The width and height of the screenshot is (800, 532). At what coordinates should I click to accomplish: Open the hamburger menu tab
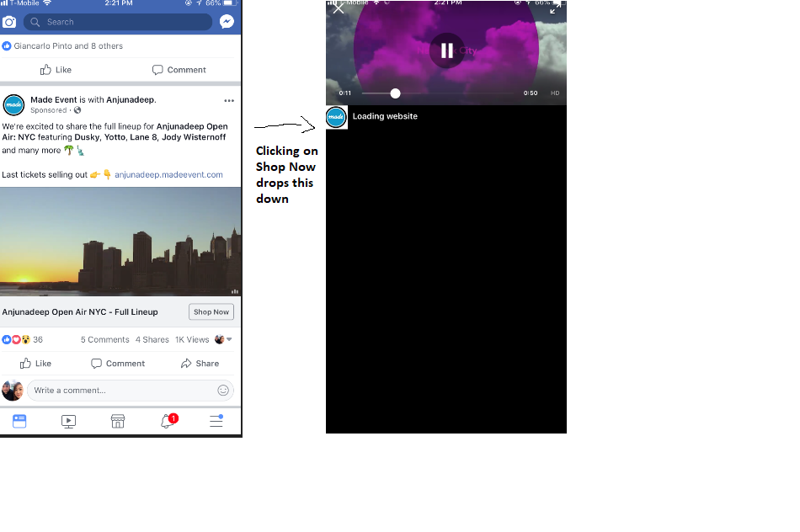click(216, 421)
